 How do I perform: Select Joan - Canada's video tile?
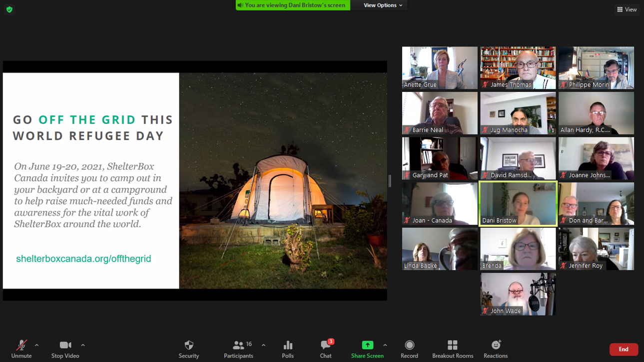click(440, 204)
